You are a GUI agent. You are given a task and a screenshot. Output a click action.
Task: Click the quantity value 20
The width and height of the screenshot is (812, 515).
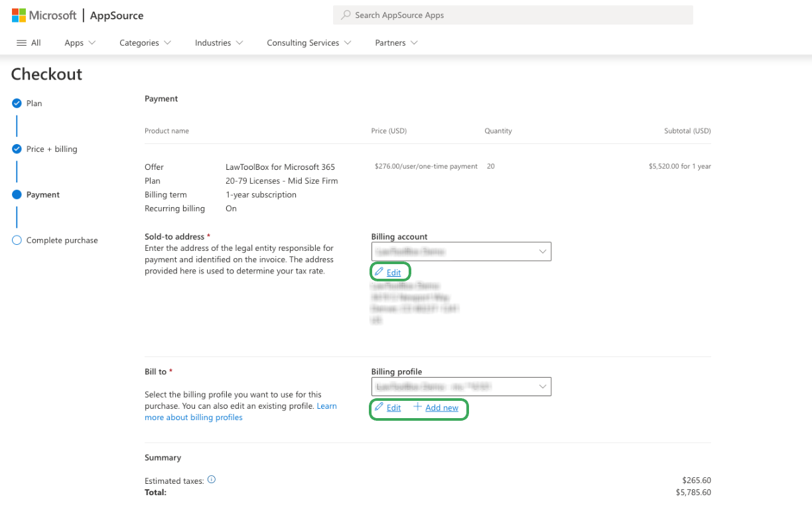tap(490, 167)
